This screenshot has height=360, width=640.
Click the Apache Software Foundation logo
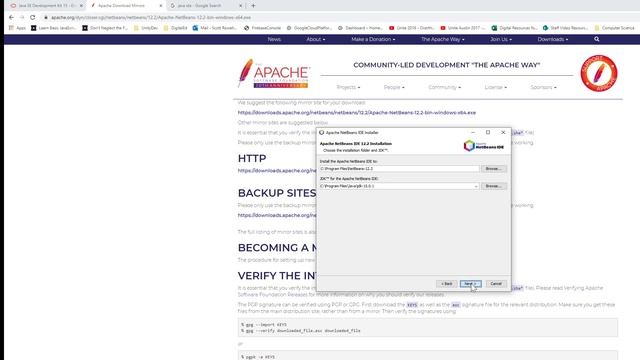pos(274,73)
